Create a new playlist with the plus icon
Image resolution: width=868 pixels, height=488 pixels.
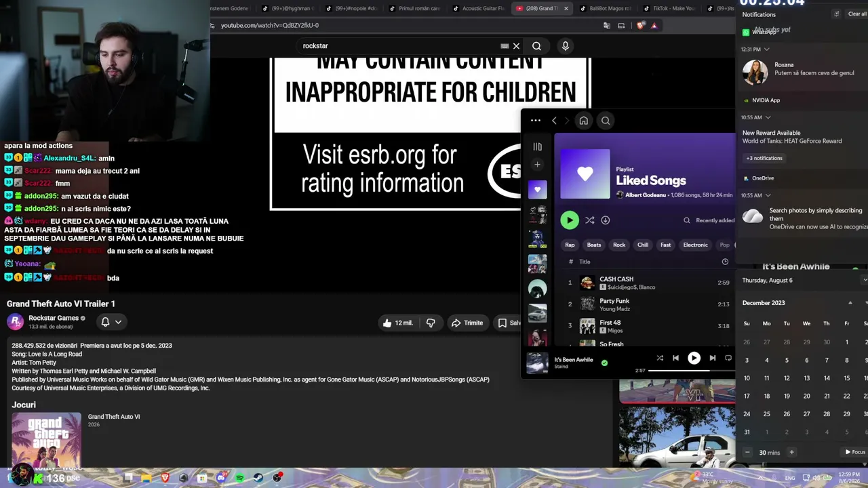tap(538, 165)
